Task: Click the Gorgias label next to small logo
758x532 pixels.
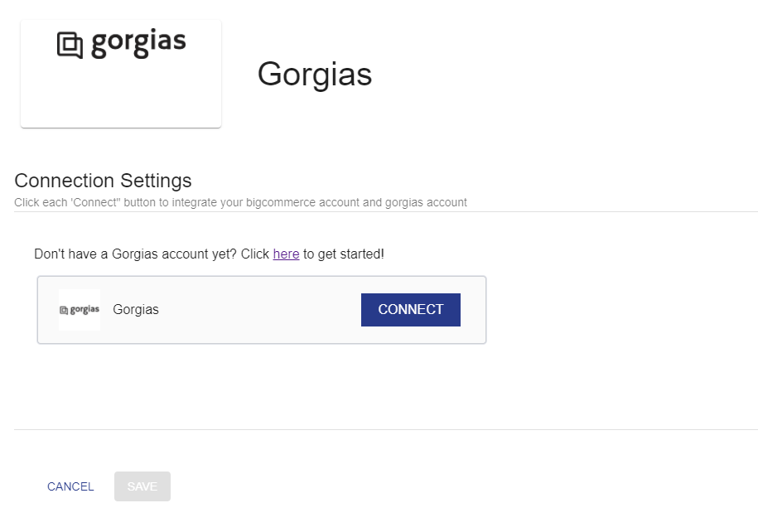Action: point(136,310)
